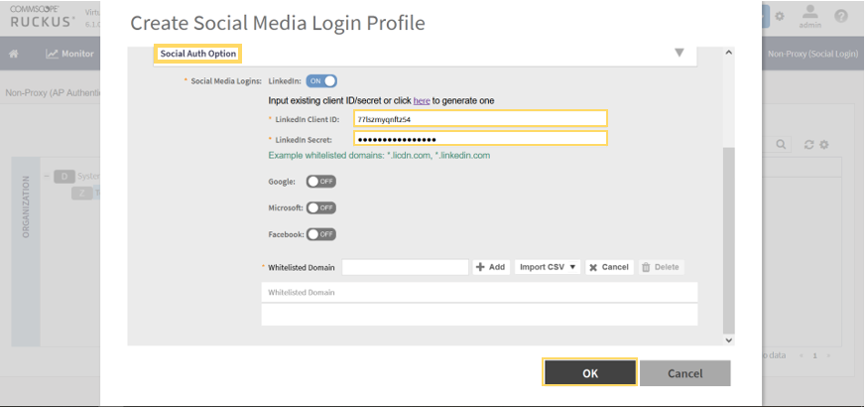
Task: Click the CommScope Ruckus logo
Action: click(x=43, y=17)
